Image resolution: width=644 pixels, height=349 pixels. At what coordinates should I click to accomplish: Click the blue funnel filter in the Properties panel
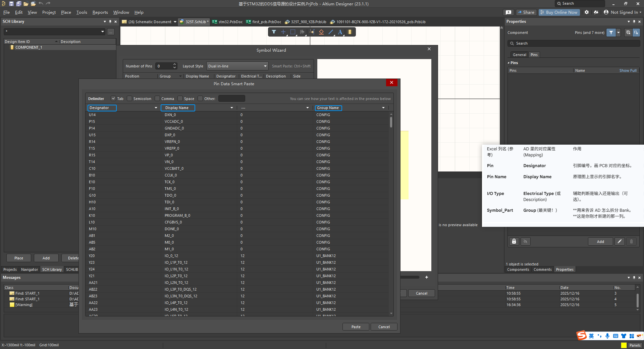(611, 33)
